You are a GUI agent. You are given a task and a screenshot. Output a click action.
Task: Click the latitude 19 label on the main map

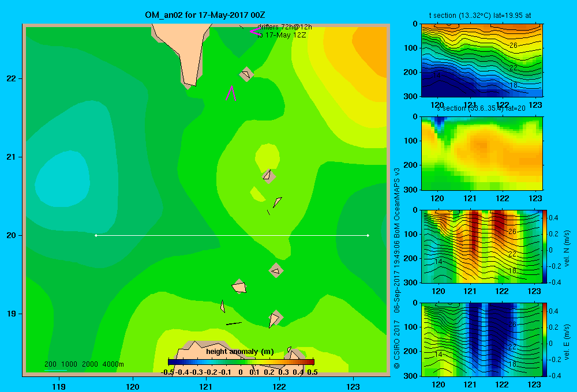pos(12,314)
